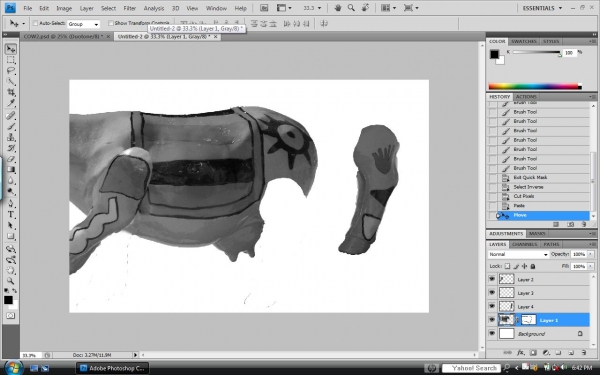The height and width of the screenshot is (375, 600).
Task: Click the color spectrum ramp
Action: (x=535, y=86)
